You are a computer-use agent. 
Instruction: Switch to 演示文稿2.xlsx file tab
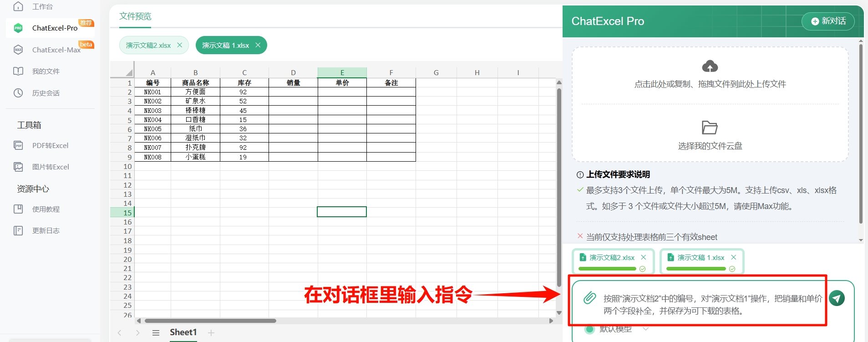pos(148,46)
